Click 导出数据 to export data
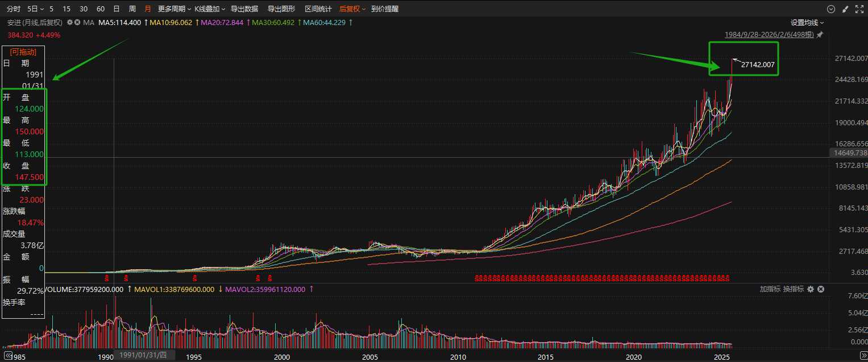Image resolution: width=868 pixels, height=362 pixels. [244, 9]
